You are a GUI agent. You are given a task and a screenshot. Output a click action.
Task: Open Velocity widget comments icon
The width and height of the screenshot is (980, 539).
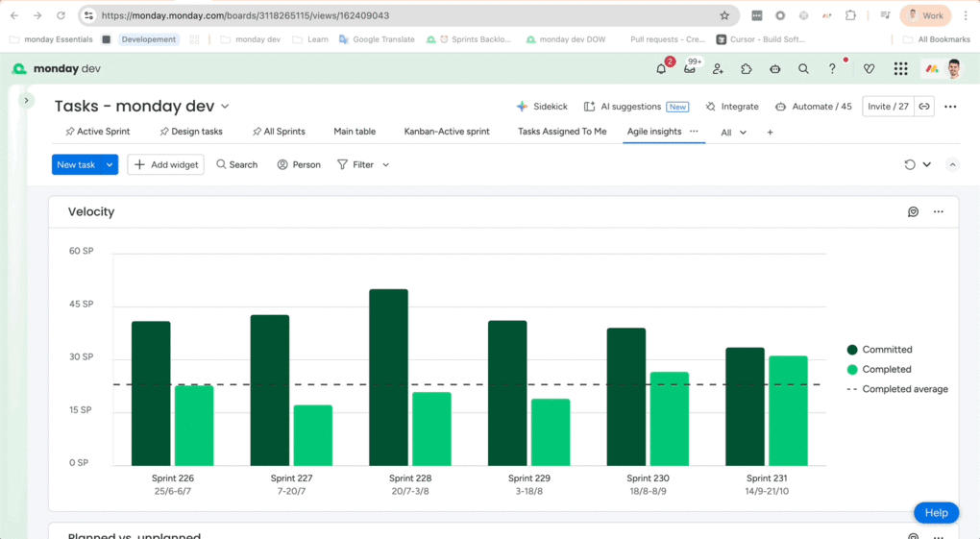[x=913, y=211]
